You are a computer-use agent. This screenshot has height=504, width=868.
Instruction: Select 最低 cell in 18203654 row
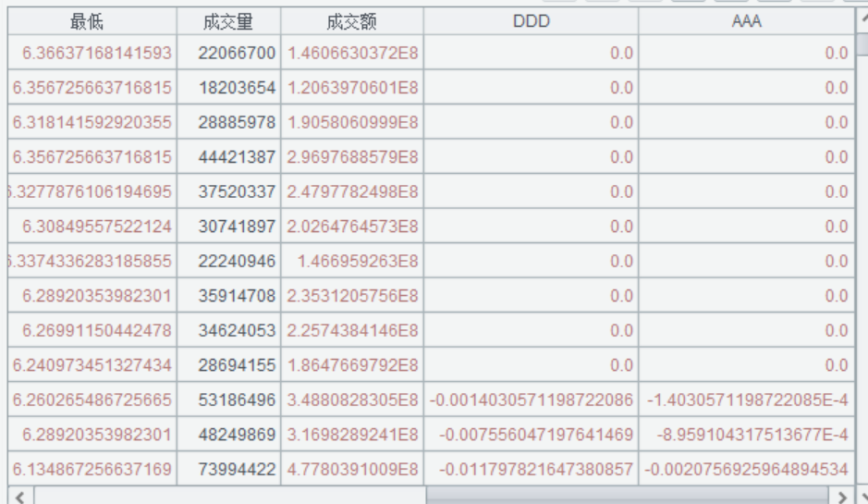tap(92, 88)
